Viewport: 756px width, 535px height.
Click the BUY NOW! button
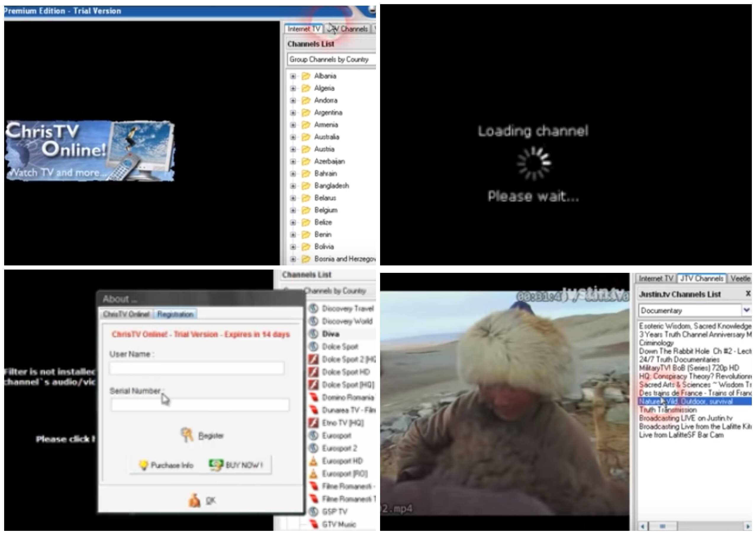click(236, 465)
